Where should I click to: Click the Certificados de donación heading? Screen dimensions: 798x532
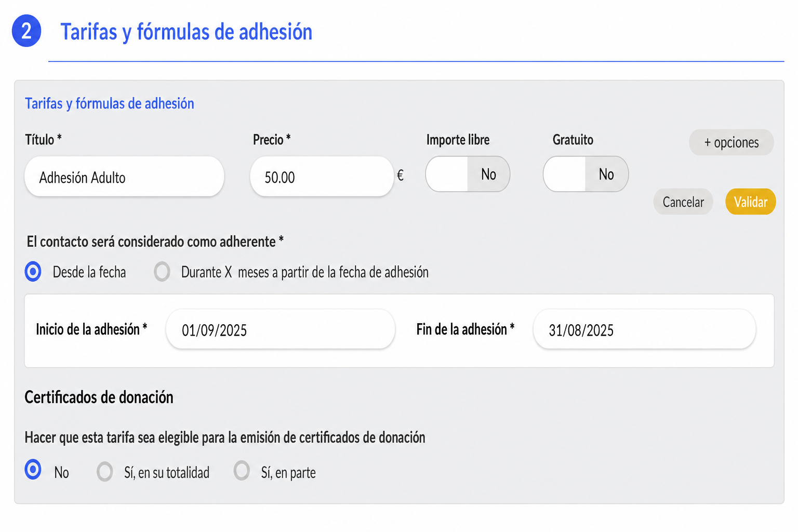[99, 397]
